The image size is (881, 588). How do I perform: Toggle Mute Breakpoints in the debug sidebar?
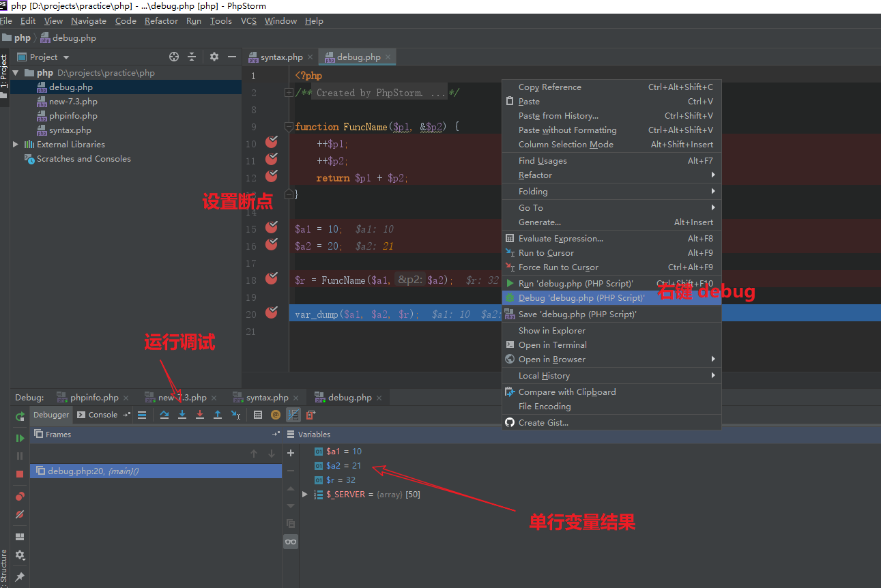pyautogui.click(x=20, y=515)
